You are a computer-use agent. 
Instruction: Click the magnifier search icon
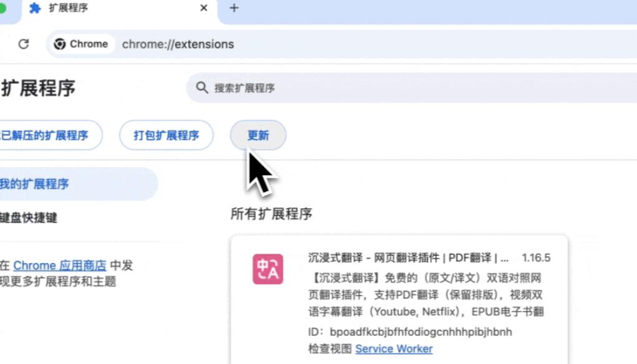[202, 87]
